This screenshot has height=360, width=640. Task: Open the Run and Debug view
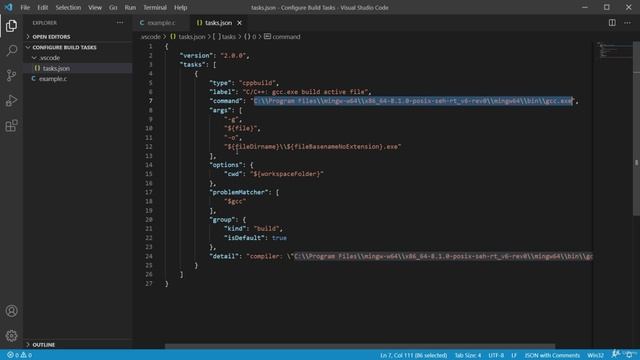pyautogui.click(x=11, y=100)
